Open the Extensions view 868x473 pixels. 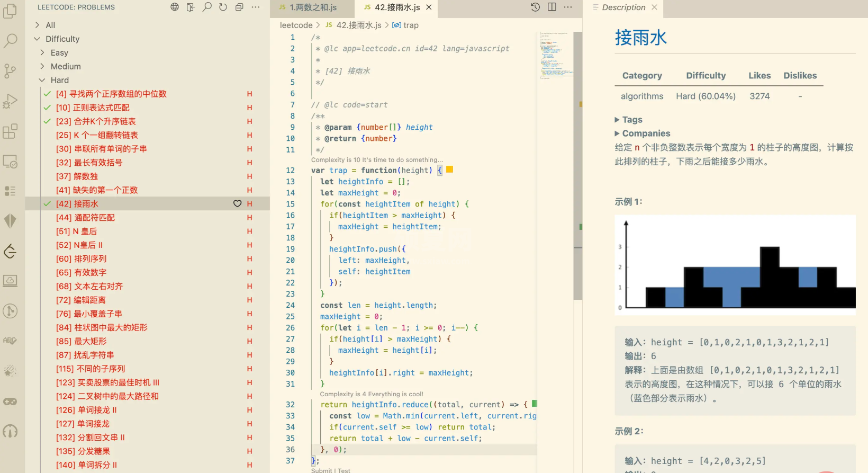[10, 131]
